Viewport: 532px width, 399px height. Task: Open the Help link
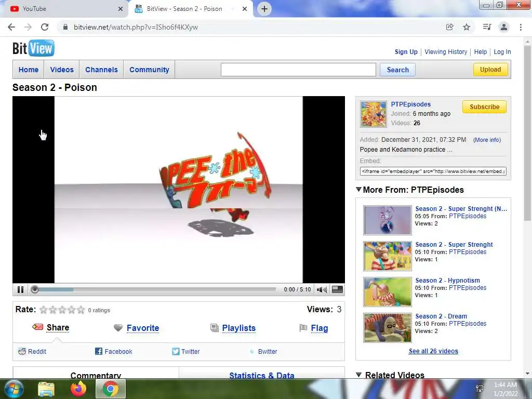click(x=481, y=52)
